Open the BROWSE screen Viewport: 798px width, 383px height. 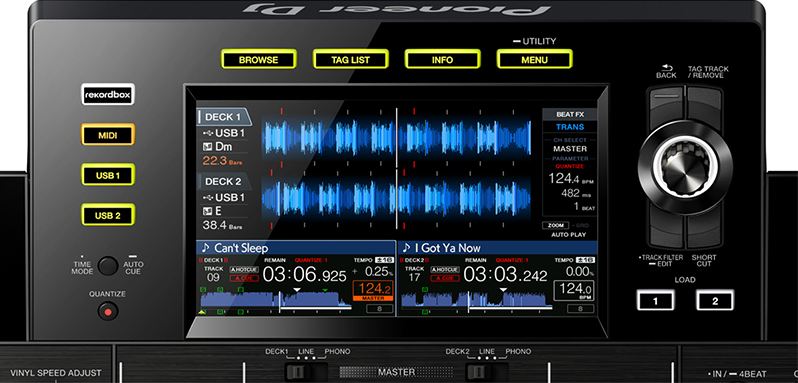tap(259, 59)
